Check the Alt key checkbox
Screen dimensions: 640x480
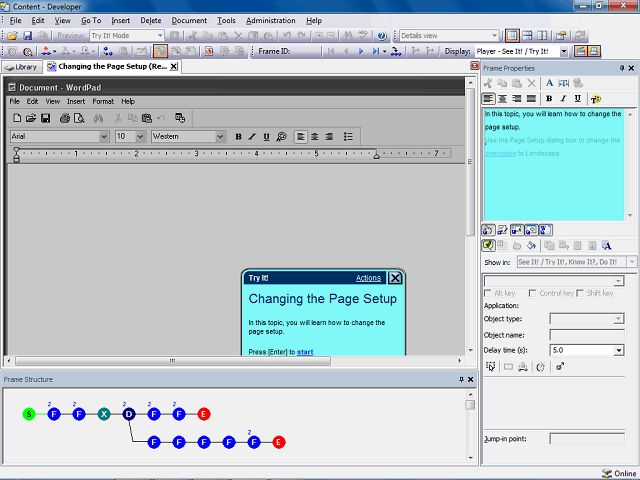pyautogui.click(x=487, y=293)
